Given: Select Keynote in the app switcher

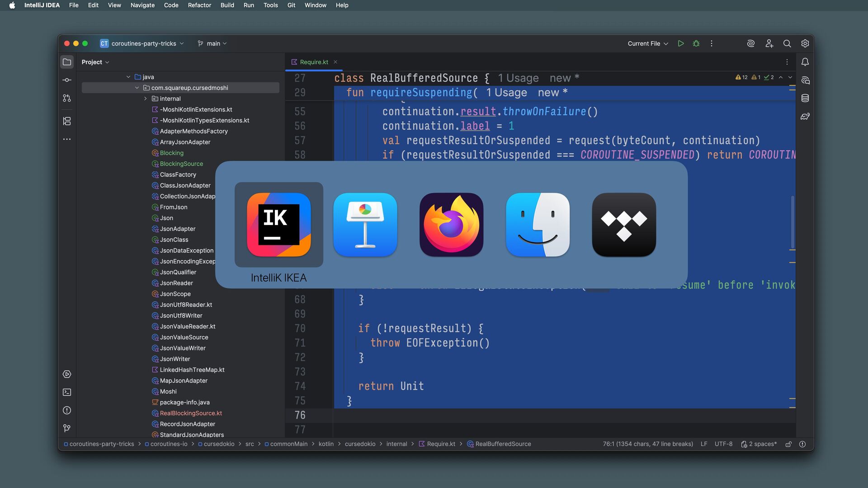Looking at the screenshot, I should (x=365, y=225).
